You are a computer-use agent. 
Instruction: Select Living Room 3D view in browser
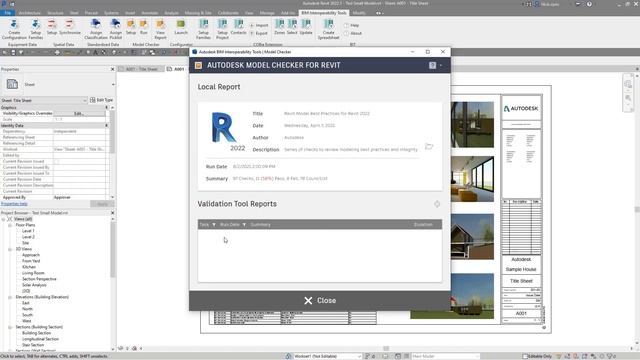coord(33,273)
